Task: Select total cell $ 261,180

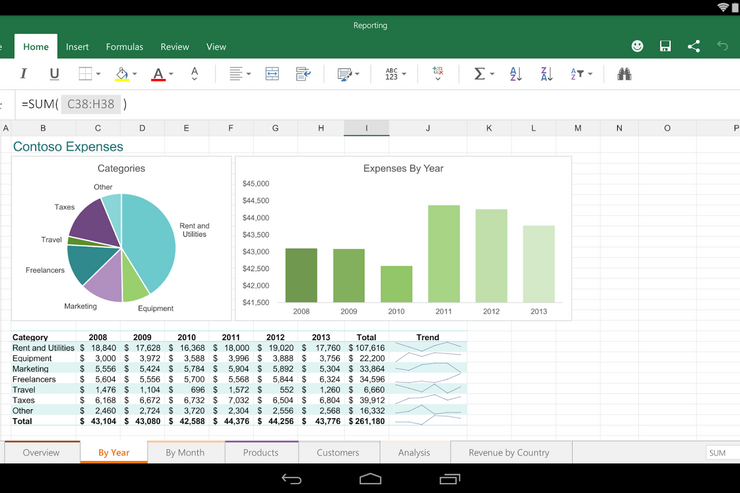Action: pos(367,421)
